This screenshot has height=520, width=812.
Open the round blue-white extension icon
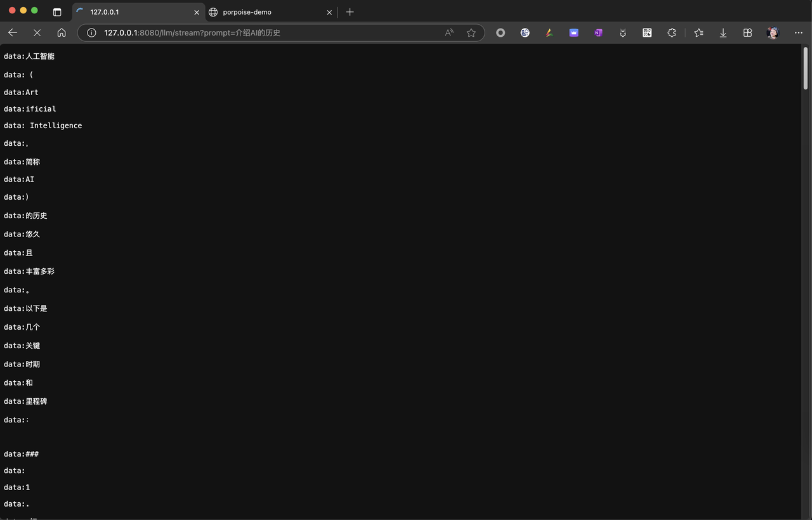point(525,33)
